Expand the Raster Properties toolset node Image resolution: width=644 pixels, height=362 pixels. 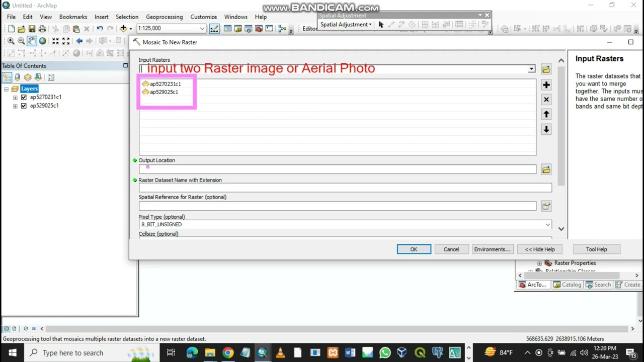coord(539,263)
